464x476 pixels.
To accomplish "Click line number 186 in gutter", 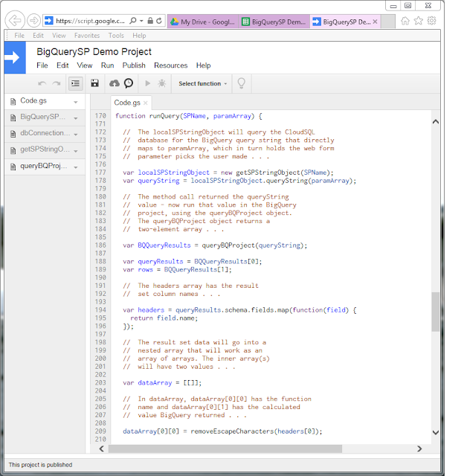I will tap(100, 245).
